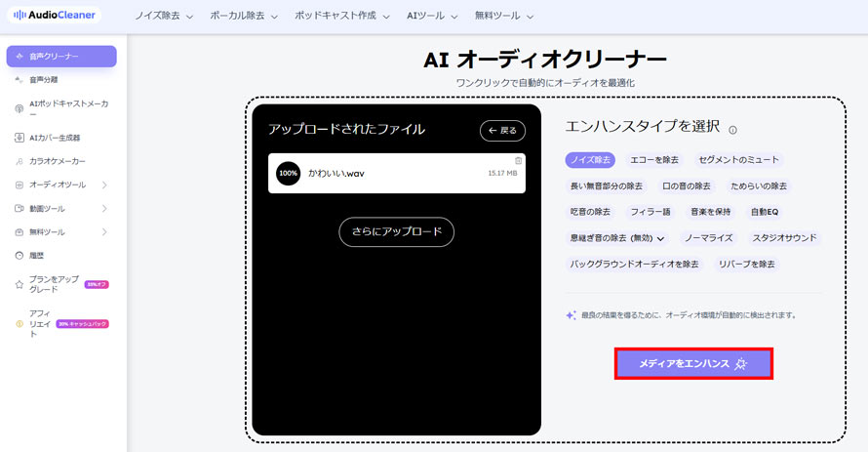868x452 pixels.
Task: Open 履歴 history in the sidebar
Action: [x=36, y=255]
